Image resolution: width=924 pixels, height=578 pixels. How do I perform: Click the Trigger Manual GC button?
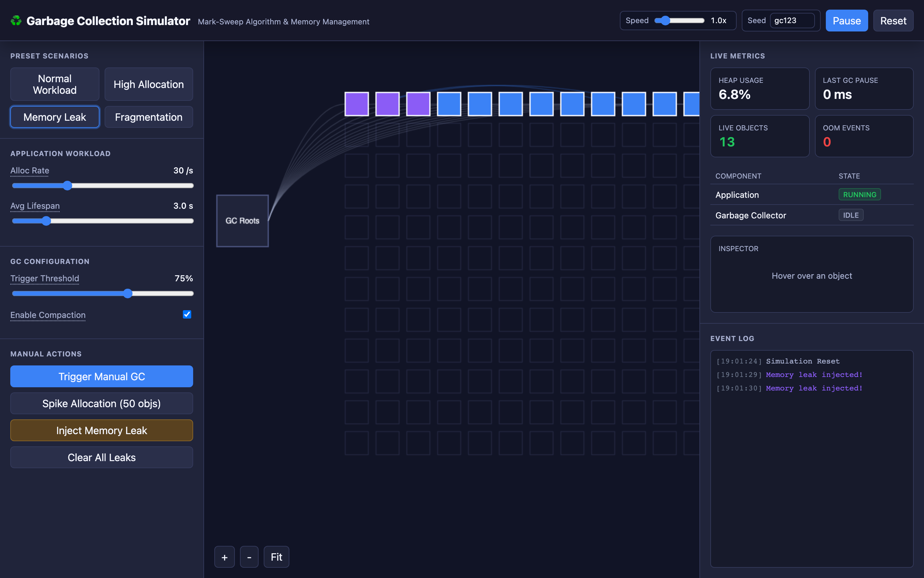pos(102,377)
